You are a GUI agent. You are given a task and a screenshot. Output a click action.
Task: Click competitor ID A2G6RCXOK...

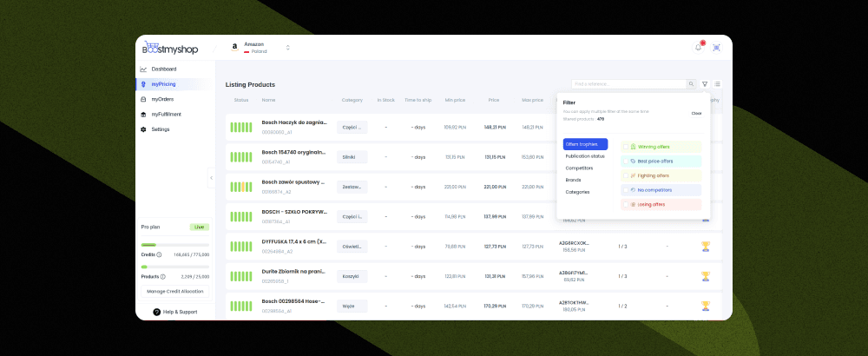pos(574,243)
